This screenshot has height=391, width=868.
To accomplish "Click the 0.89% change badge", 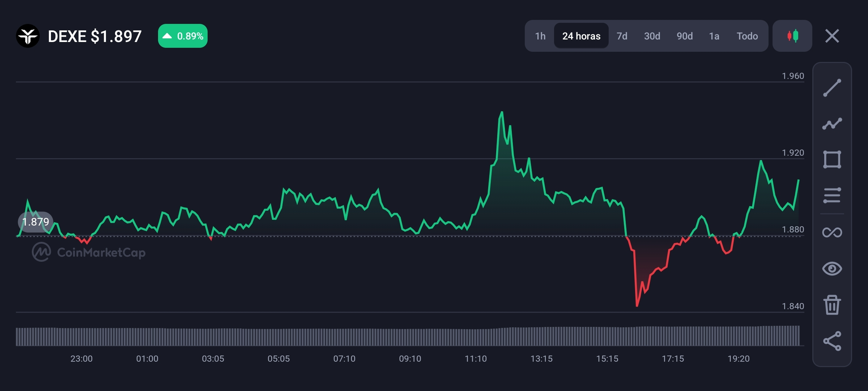I will [183, 36].
